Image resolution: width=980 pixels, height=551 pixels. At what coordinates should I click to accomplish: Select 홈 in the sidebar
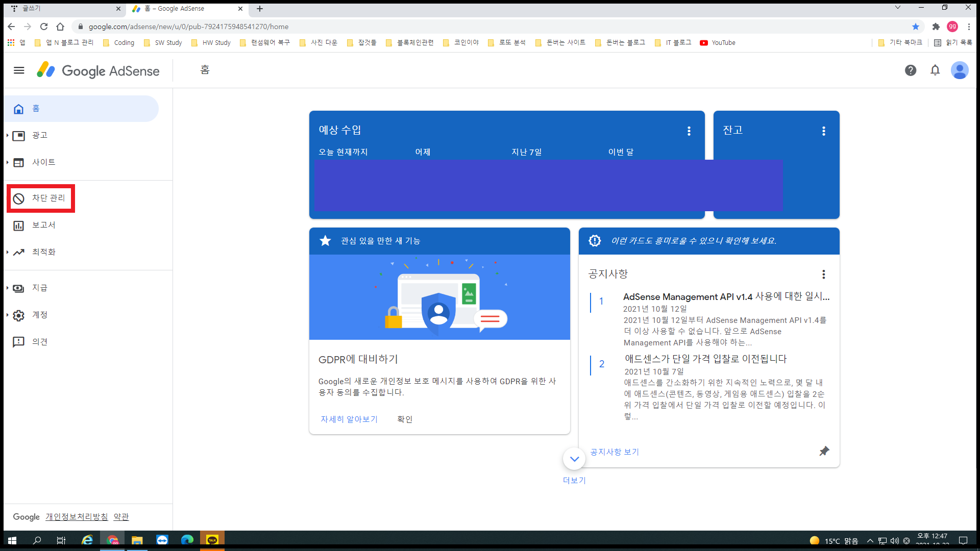[82, 109]
